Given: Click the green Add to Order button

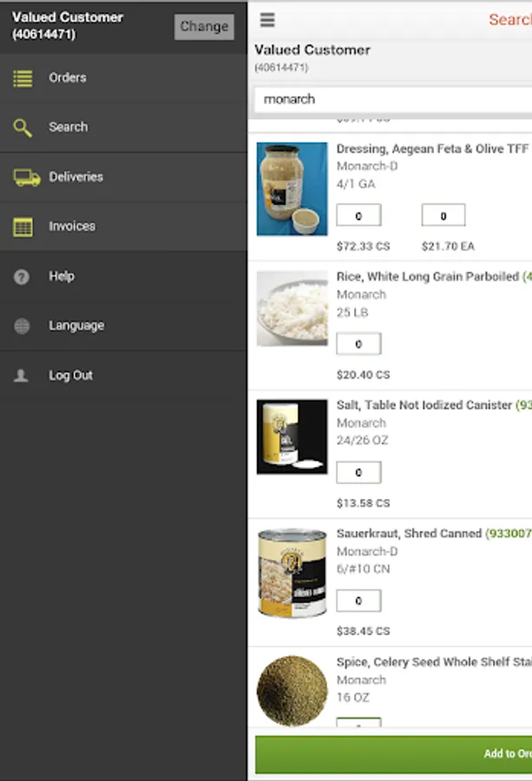Looking at the screenshot, I should 393,754.
